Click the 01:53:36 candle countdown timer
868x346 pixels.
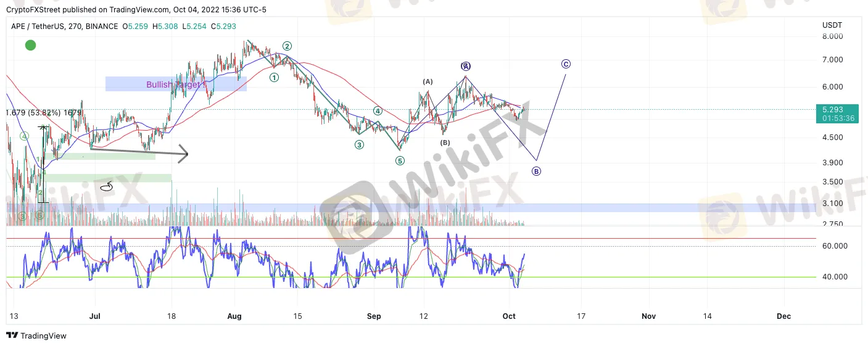pyautogui.click(x=837, y=118)
